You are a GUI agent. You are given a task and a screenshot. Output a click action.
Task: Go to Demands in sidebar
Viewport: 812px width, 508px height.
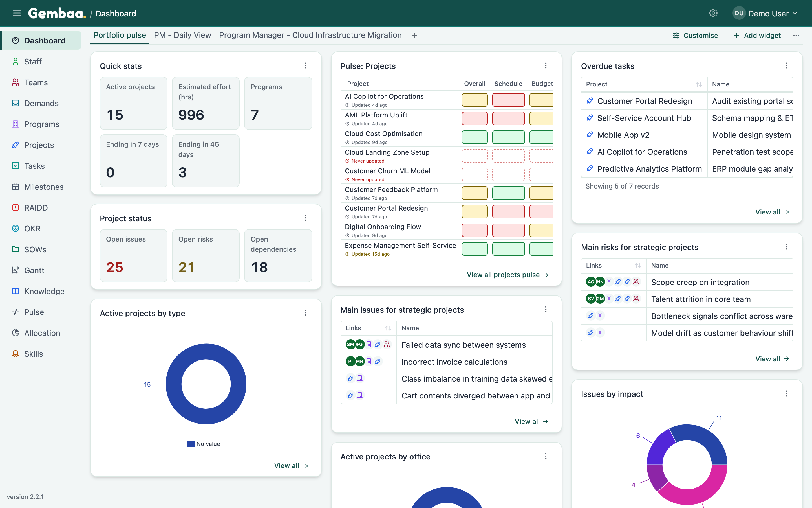coord(41,103)
